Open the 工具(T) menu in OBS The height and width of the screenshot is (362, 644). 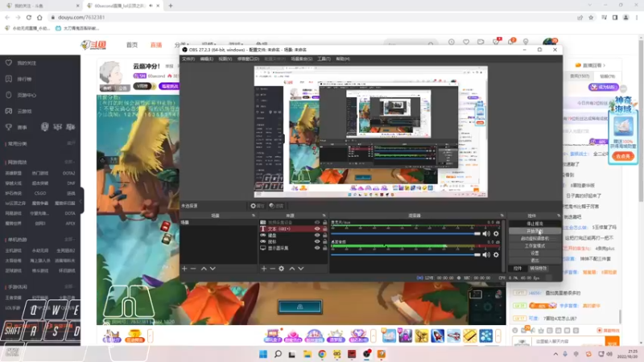coord(324,59)
